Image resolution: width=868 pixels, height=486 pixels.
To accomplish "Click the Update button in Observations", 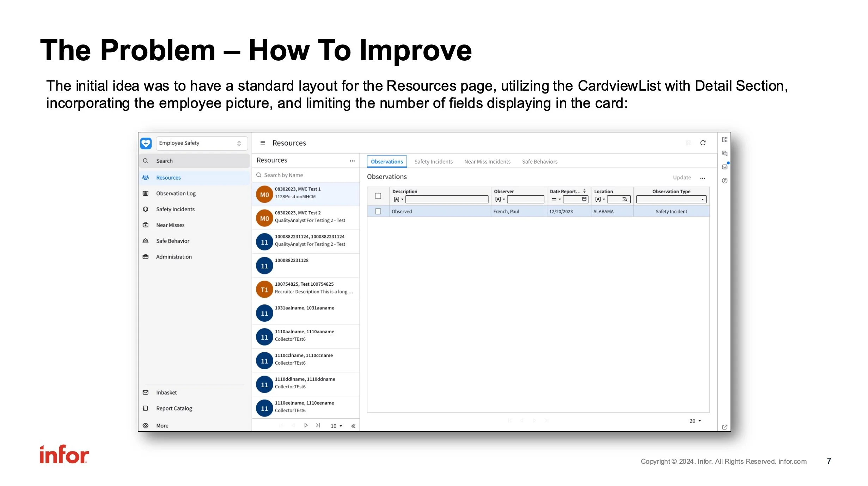I will [x=681, y=177].
